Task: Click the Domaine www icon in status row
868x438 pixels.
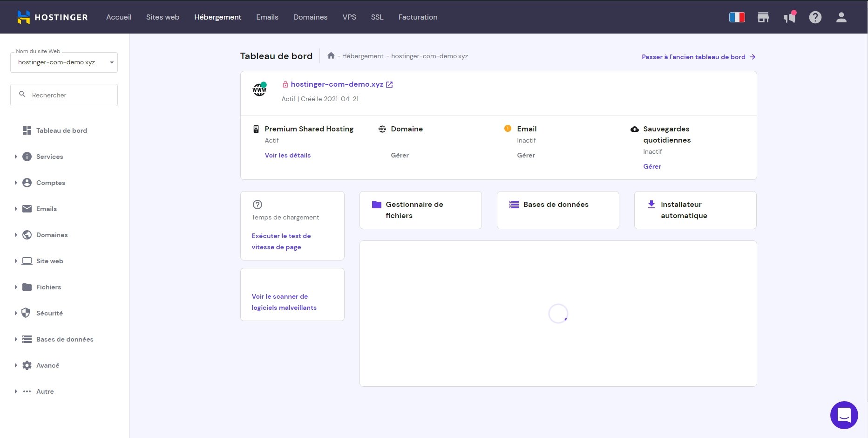Action: (382, 129)
